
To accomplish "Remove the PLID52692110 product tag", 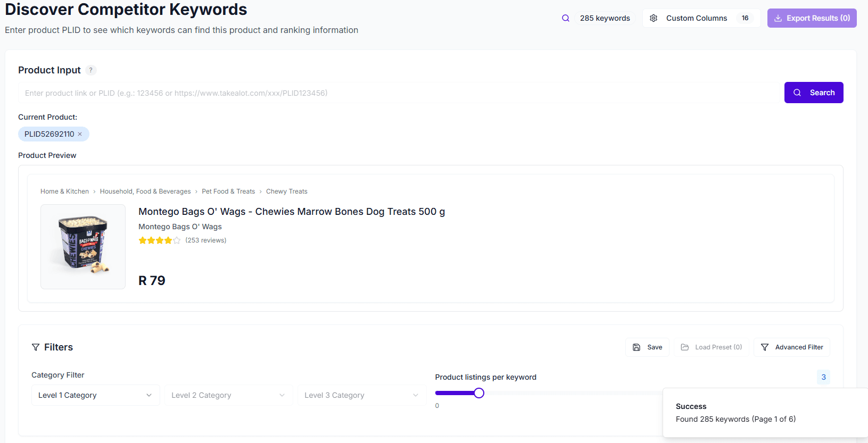I will point(80,134).
